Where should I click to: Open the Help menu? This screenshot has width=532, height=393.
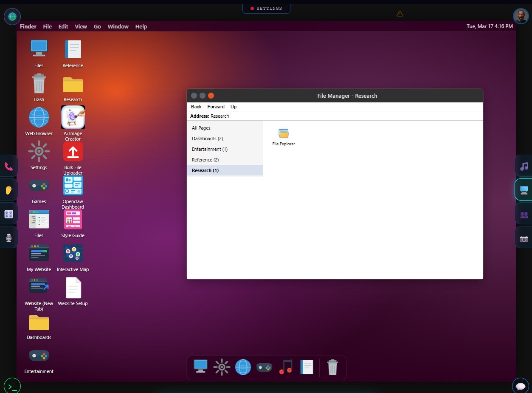coord(141,26)
